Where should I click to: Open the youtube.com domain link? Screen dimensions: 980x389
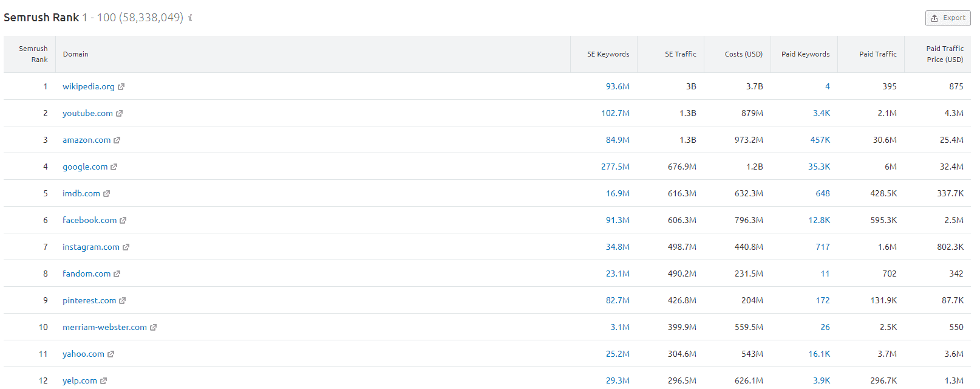(x=87, y=113)
